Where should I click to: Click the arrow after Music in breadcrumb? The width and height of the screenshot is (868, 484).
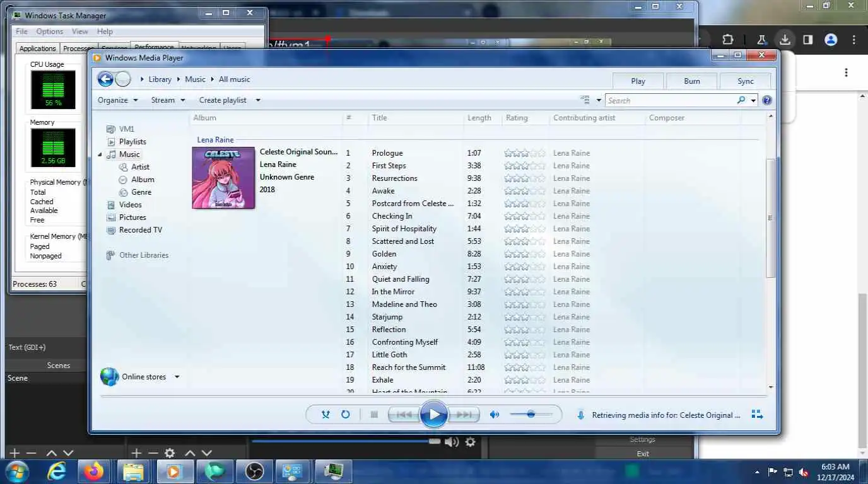(212, 79)
